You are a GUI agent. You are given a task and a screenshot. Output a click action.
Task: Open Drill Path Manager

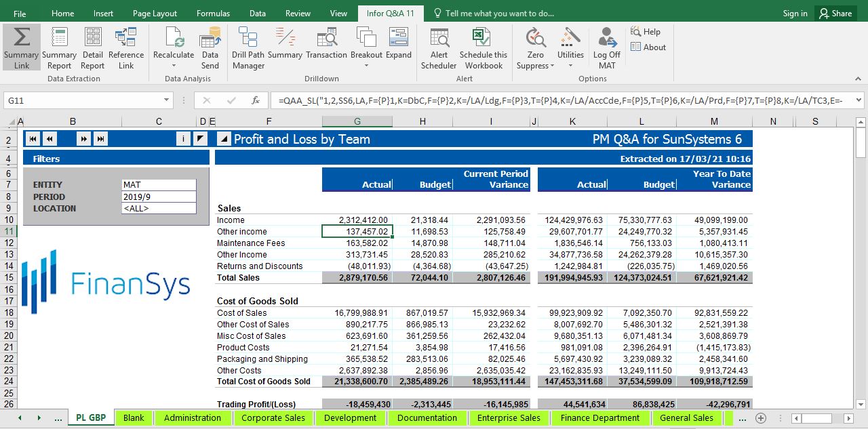[248, 48]
